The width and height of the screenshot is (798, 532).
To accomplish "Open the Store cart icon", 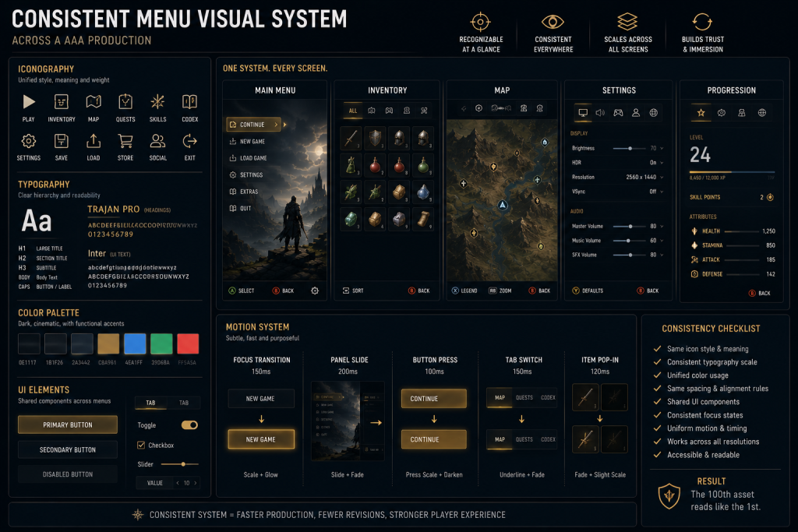I will [125, 141].
